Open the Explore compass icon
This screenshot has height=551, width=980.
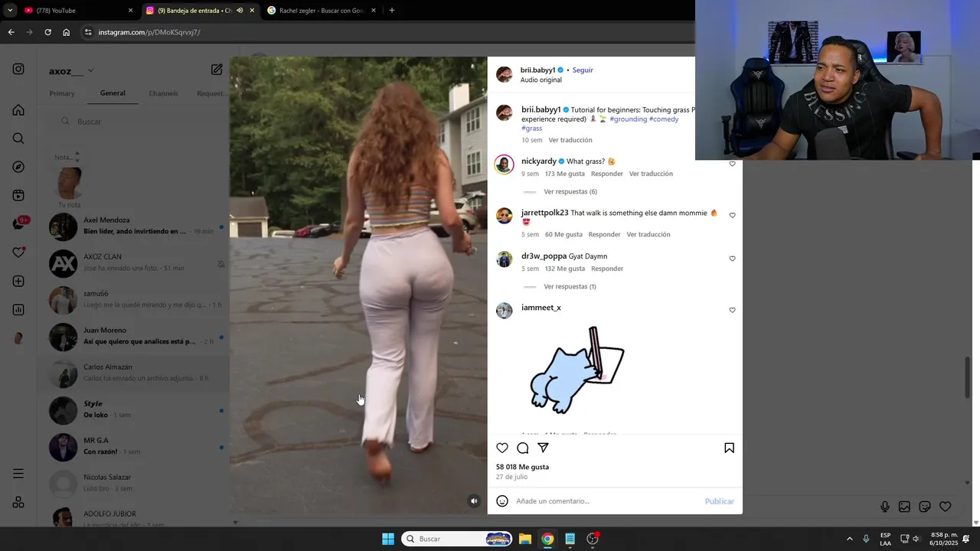(x=18, y=167)
